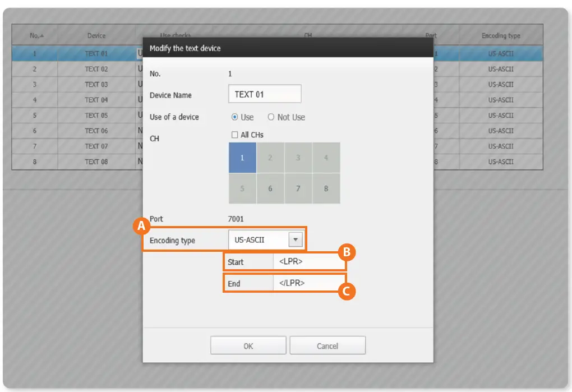Click the Device column header
This screenshot has width=572, height=392.
[96, 35]
